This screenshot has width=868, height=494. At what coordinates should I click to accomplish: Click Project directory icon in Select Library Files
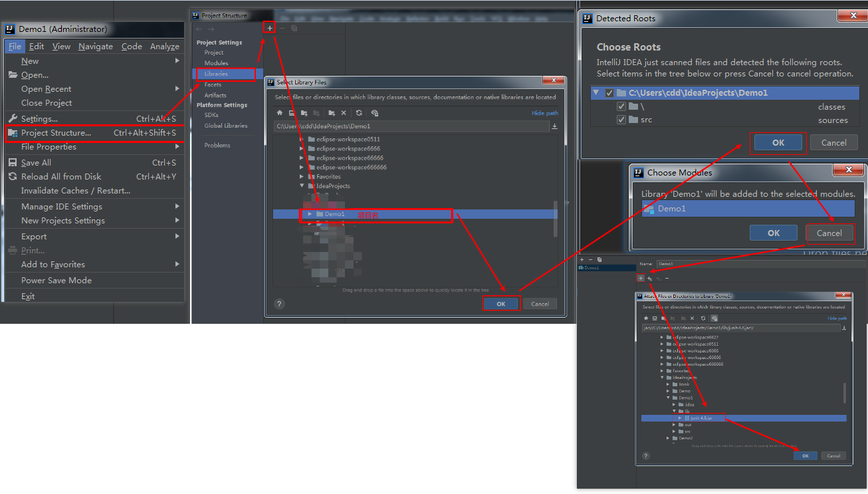point(303,113)
